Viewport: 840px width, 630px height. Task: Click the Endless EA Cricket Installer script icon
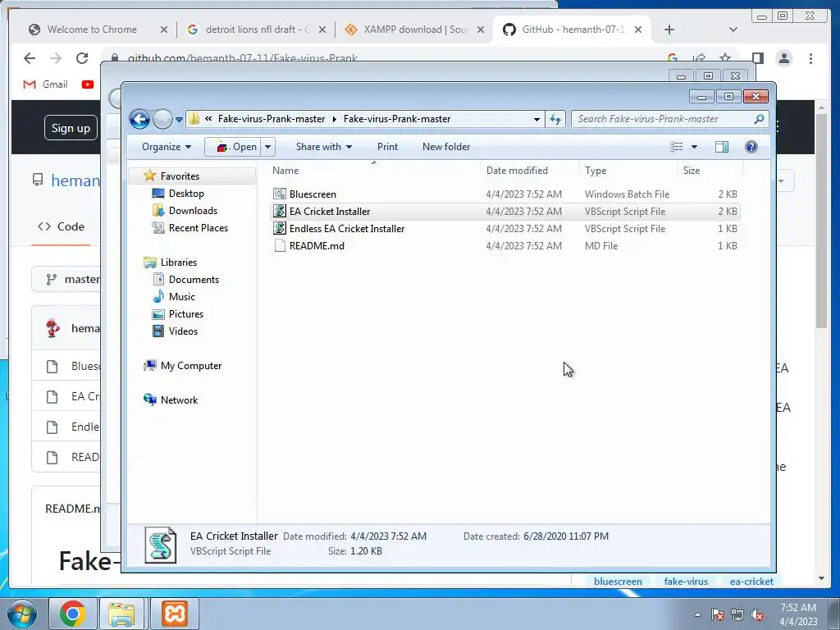click(279, 228)
